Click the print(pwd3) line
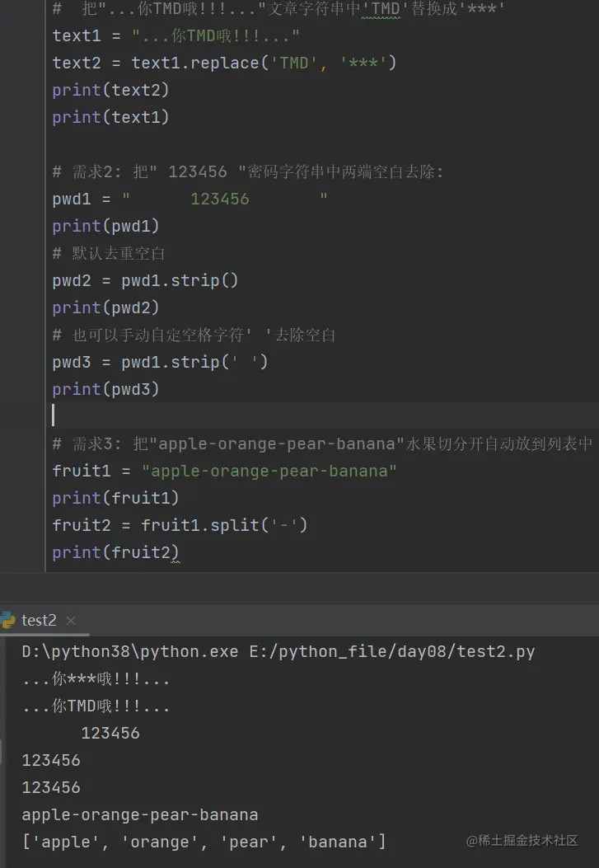 coord(105,389)
